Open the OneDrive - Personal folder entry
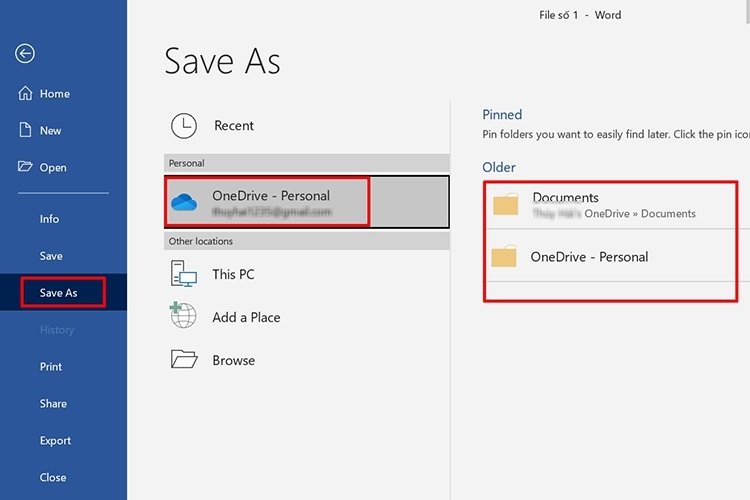750x500 pixels. point(611,257)
